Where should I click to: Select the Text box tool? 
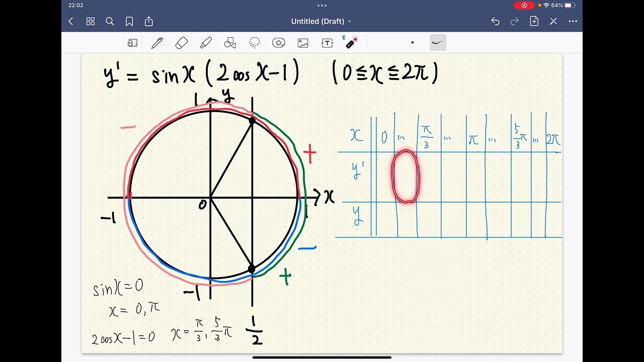click(327, 43)
